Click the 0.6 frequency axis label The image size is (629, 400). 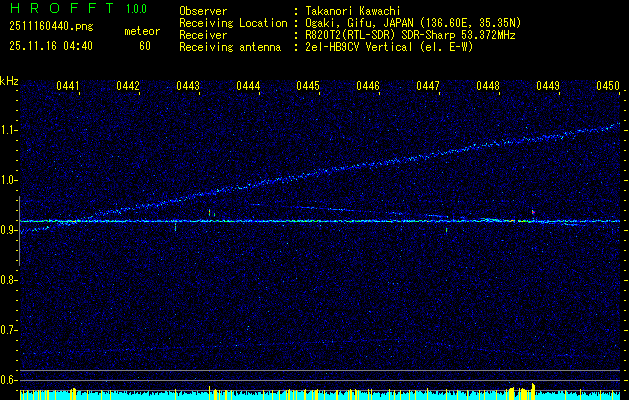click(9, 380)
